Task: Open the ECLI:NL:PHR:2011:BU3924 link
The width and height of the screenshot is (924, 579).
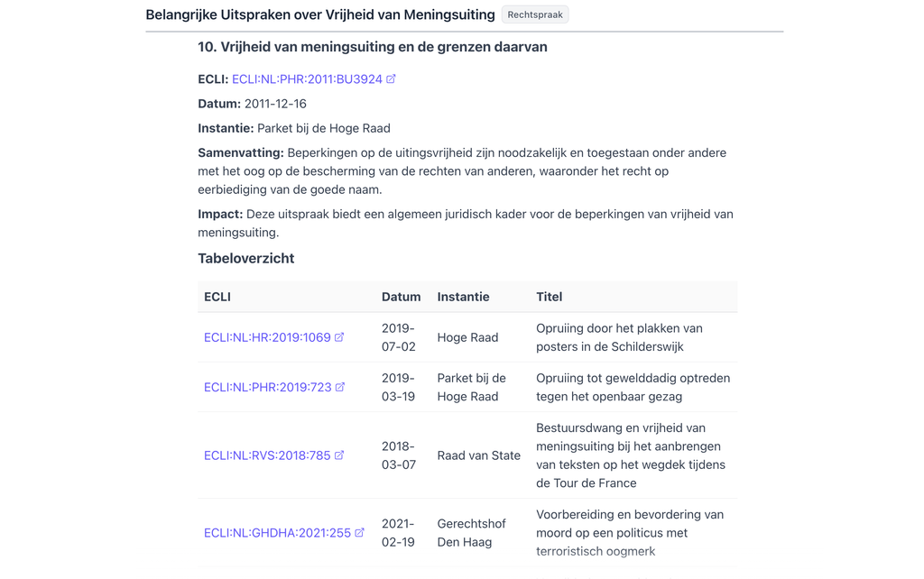Action: coord(307,79)
